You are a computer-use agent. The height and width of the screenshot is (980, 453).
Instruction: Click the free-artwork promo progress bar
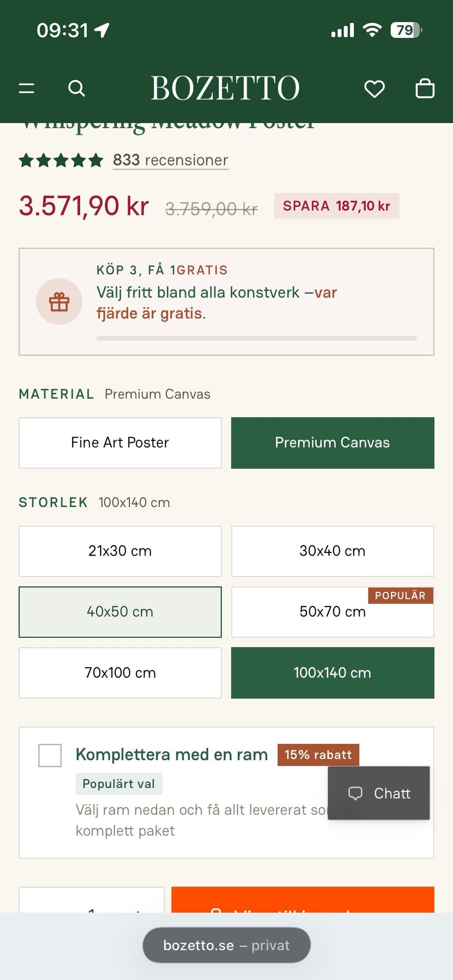(x=257, y=338)
